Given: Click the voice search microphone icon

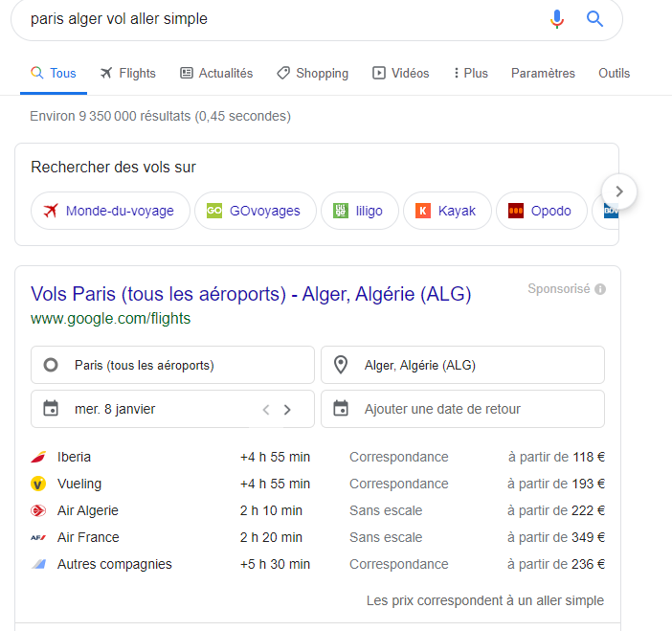Looking at the screenshot, I should coord(557,19).
